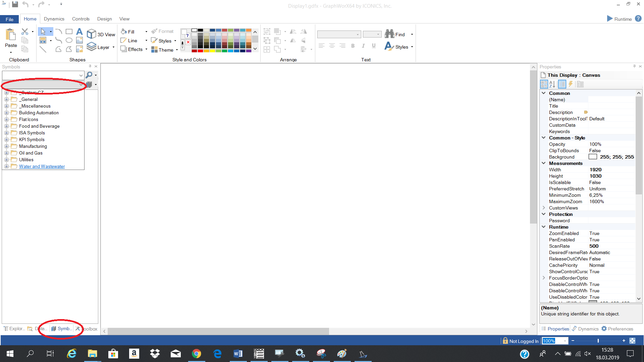Pick the yellow swatch in the bottom palette row

tap(212, 51)
